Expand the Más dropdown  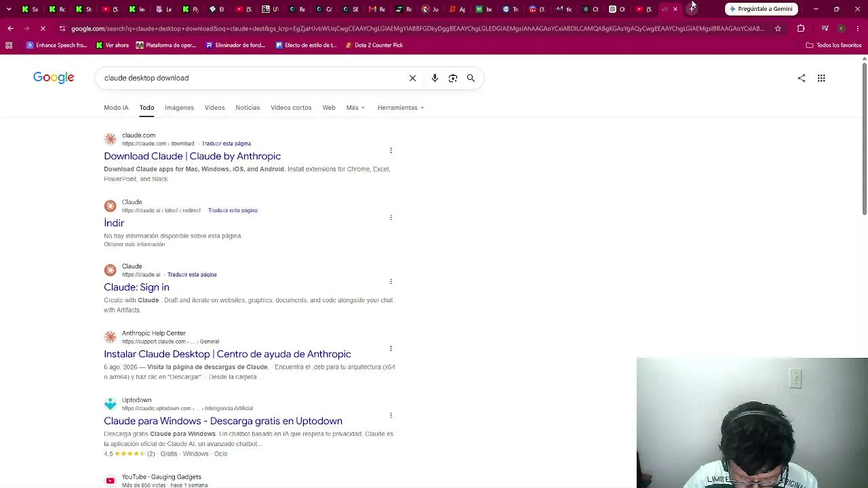[355, 108]
